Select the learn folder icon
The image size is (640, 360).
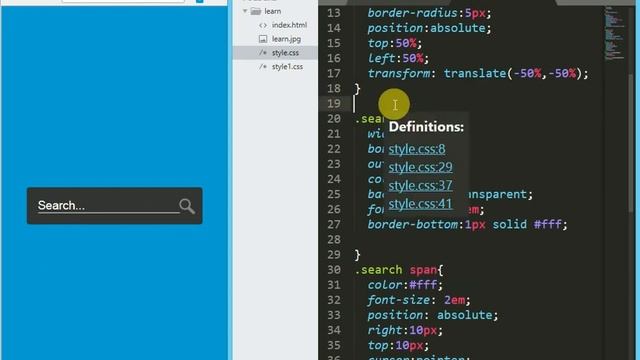coord(256,11)
